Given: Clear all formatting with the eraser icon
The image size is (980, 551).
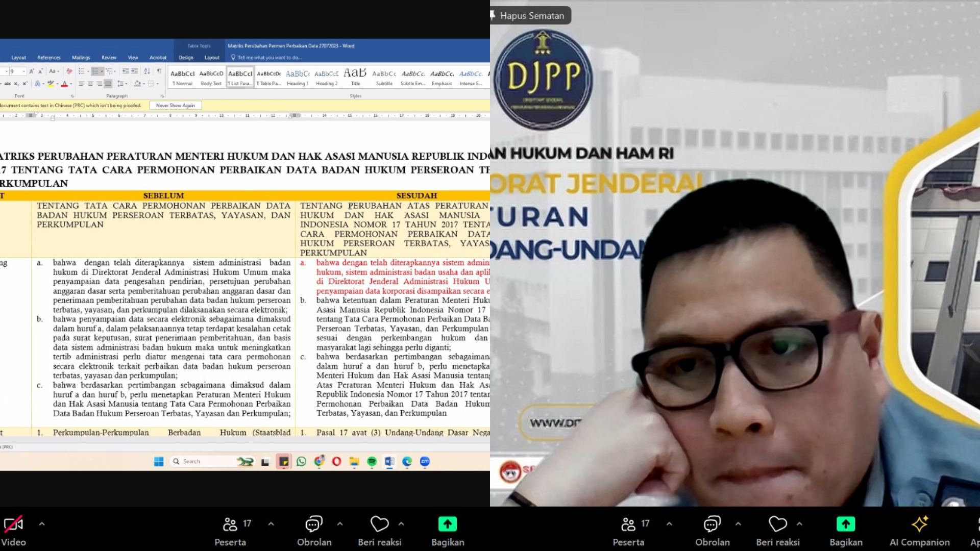Looking at the screenshot, I should point(69,71).
